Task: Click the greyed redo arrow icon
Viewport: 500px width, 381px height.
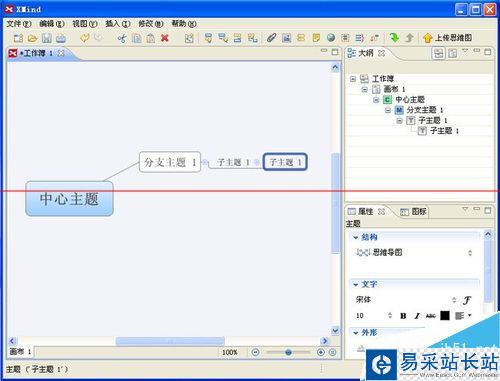Action: [x=98, y=38]
